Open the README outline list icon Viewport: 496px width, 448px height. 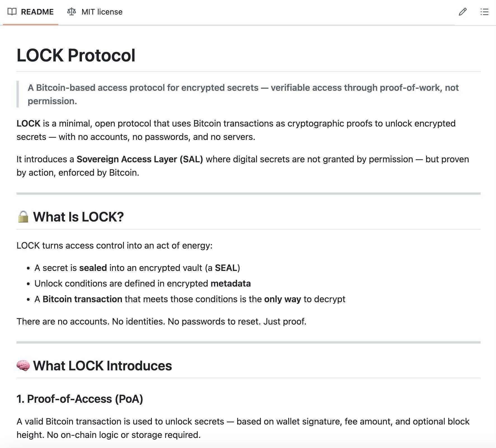tap(484, 12)
